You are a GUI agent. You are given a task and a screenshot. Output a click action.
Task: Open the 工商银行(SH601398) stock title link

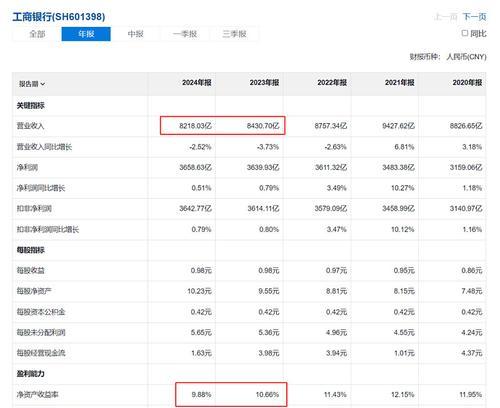tap(59, 17)
